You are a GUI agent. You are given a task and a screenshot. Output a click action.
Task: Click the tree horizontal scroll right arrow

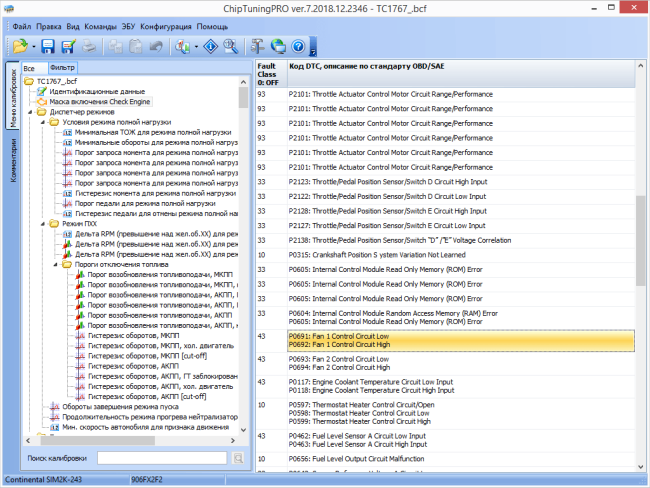233,441
